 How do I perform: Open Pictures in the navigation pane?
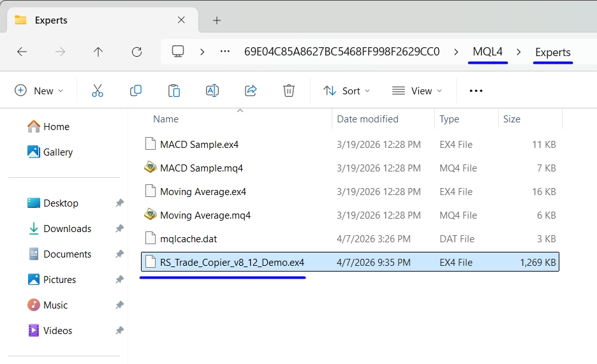pos(52,280)
